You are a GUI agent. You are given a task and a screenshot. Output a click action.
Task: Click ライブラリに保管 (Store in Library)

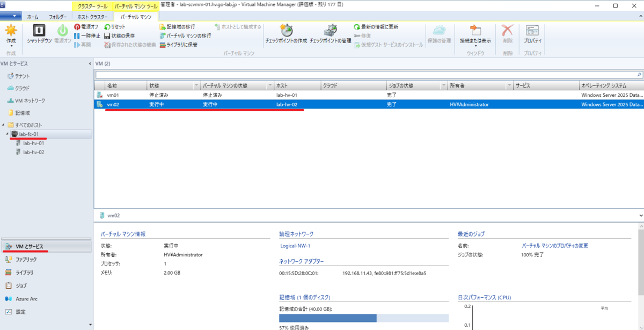tap(178, 45)
